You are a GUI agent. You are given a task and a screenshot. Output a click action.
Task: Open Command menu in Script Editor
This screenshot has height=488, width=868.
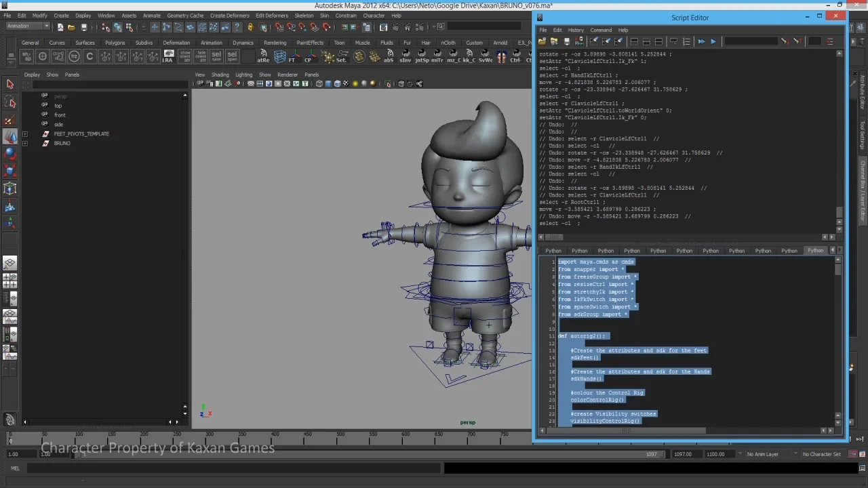(x=601, y=30)
